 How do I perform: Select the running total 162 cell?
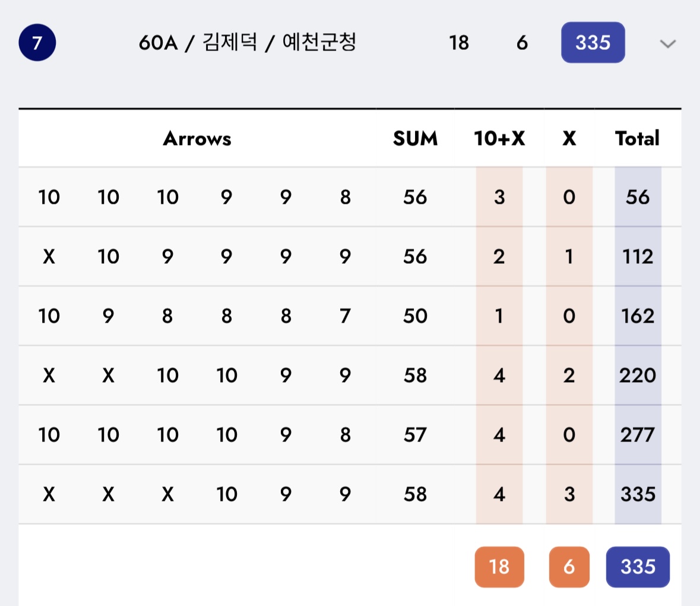coord(638,316)
